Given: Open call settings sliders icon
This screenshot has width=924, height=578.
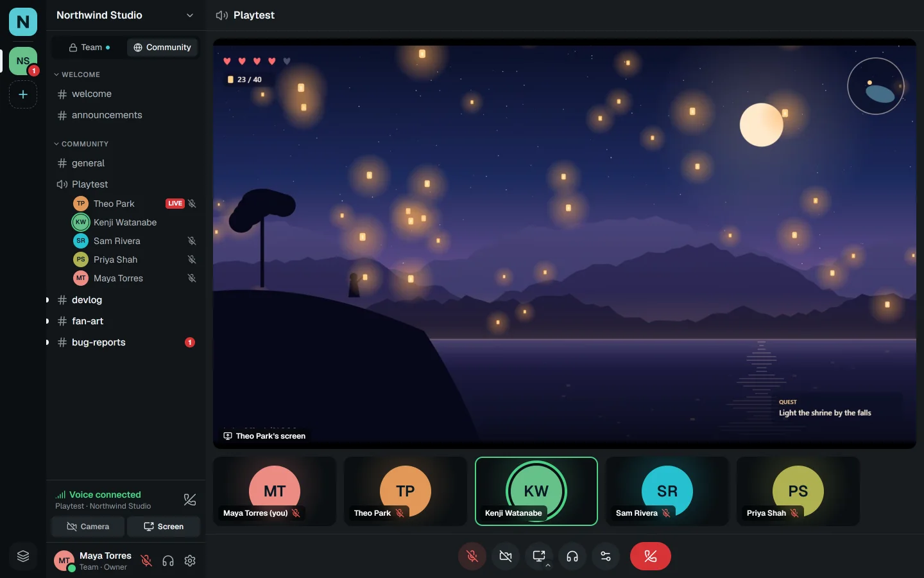Looking at the screenshot, I should click(x=606, y=556).
